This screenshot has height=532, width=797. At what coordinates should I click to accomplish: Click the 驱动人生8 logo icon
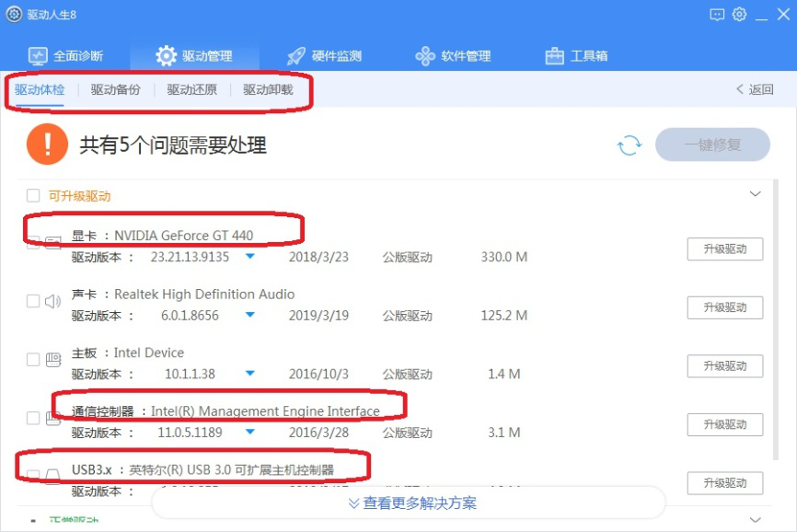point(13,14)
